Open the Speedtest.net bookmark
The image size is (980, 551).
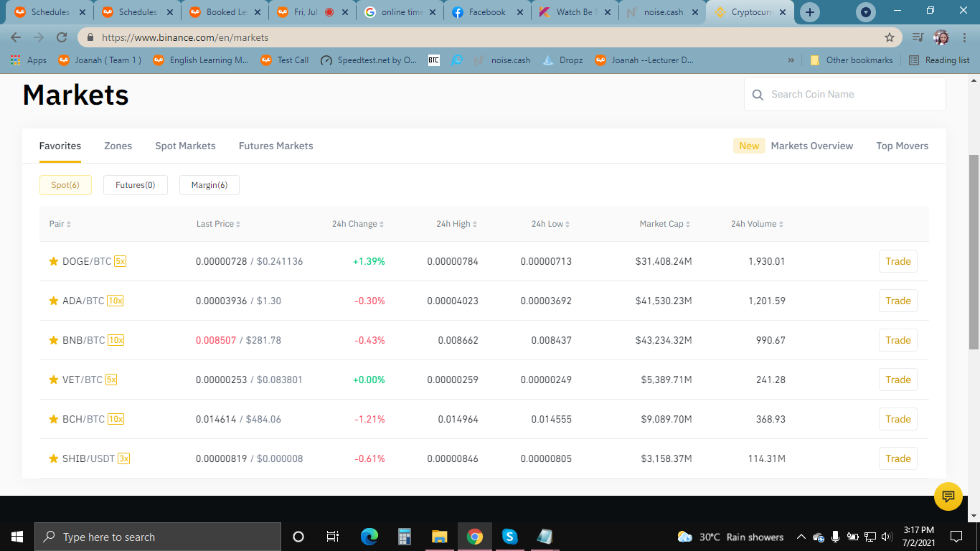[369, 60]
